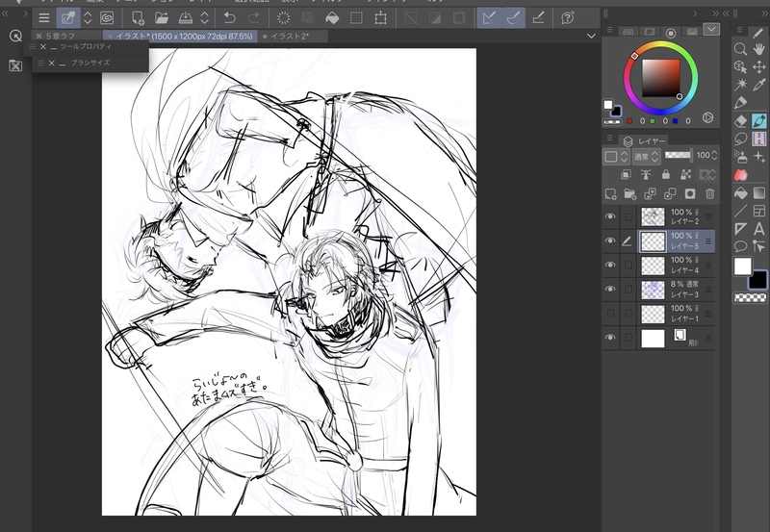Select the Text tool
The image size is (770, 532).
click(759, 228)
